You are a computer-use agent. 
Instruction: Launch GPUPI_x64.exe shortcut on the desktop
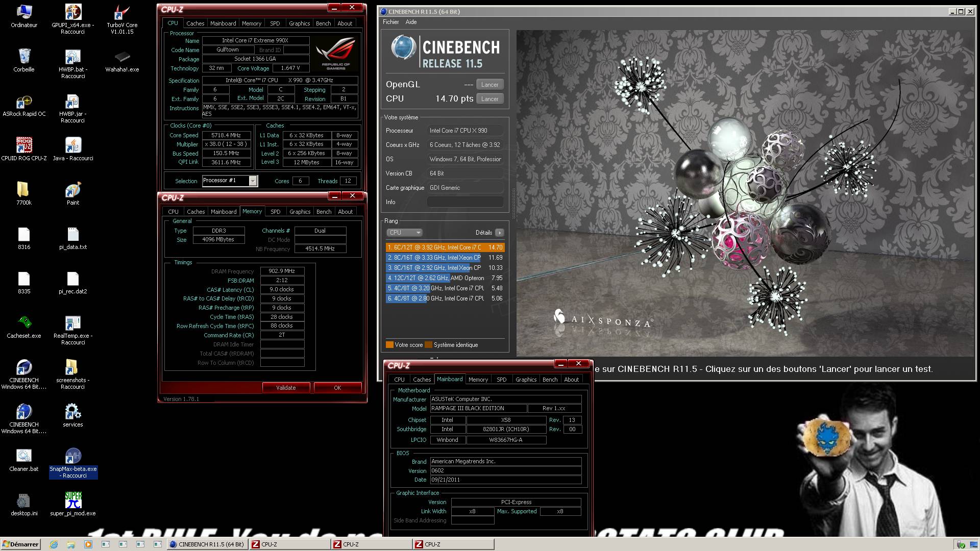73,19
